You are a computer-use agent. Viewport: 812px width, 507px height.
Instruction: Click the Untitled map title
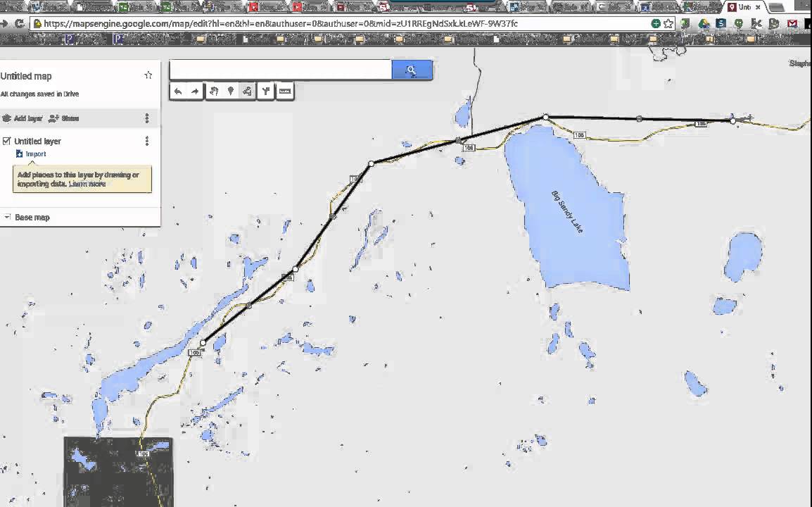click(x=26, y=76)
